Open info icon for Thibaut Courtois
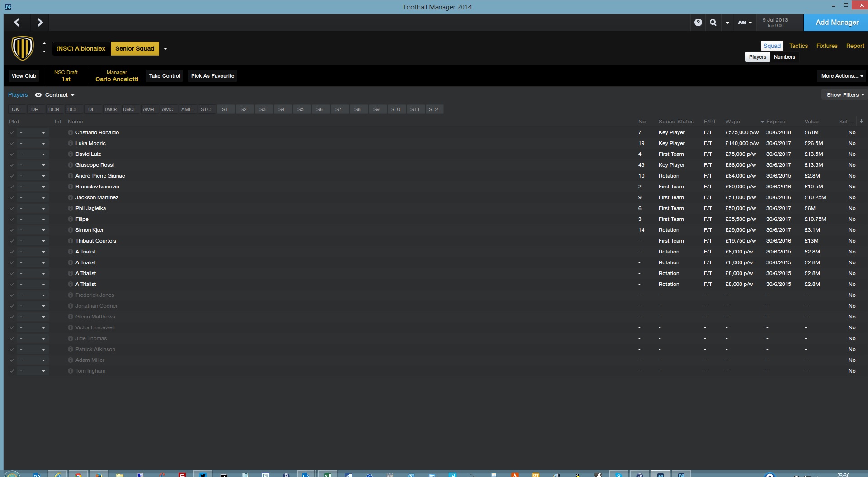This screenshot has height=477, width=868. tap(71, 241)
